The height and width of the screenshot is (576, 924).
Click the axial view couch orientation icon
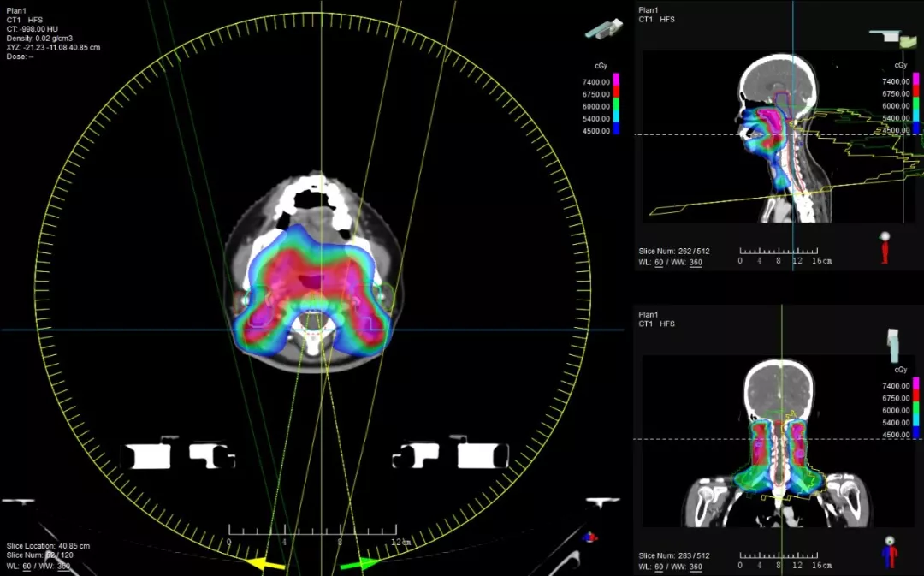pyautogui.click(x=603, y=29)
